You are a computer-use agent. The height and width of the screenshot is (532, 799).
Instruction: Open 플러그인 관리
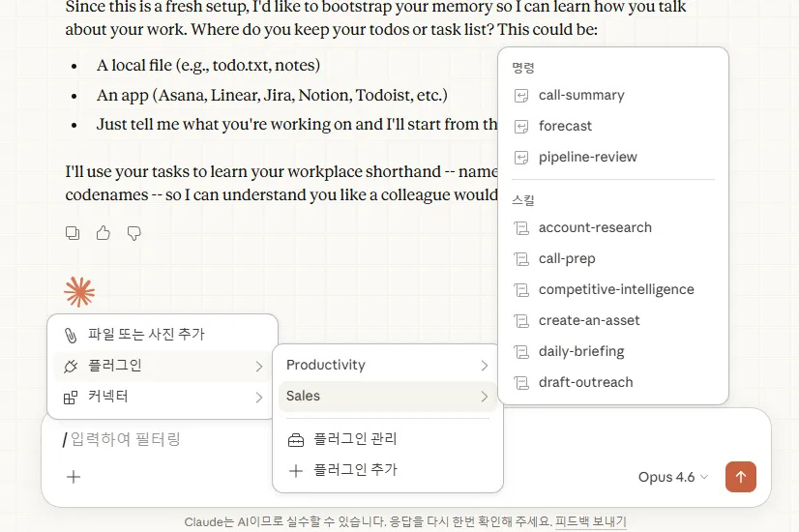388,439
